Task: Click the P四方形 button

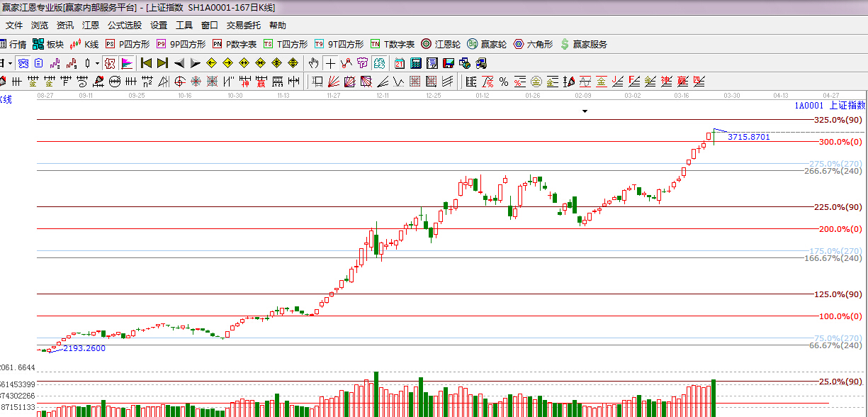Action: 127,44
